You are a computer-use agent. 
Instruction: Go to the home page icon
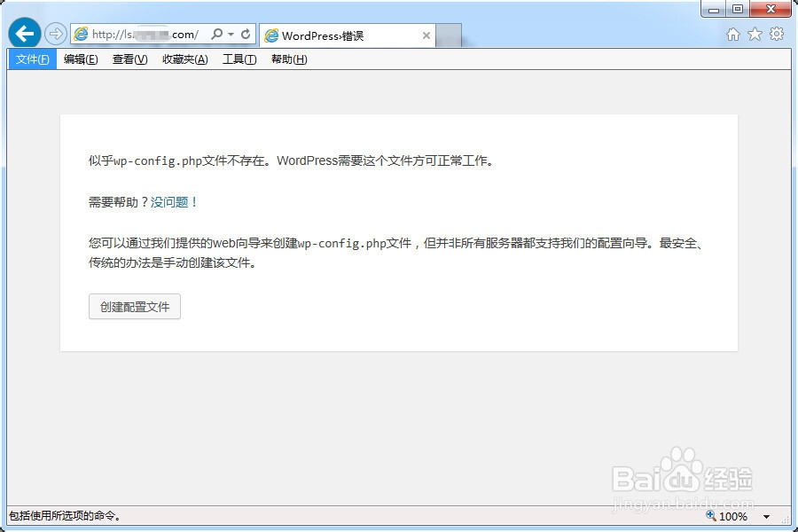(x=733, y=34)
